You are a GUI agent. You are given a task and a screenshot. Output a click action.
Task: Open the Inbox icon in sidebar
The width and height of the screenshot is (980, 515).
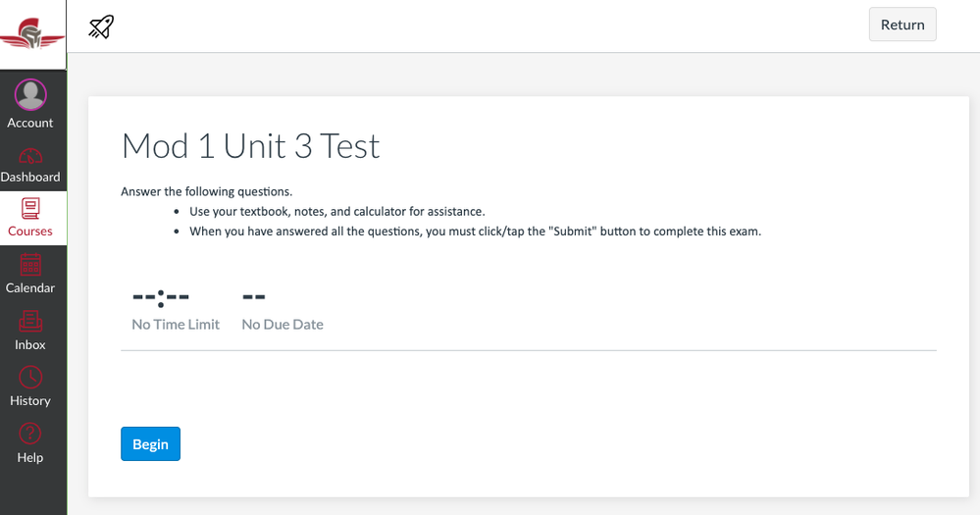30,321
